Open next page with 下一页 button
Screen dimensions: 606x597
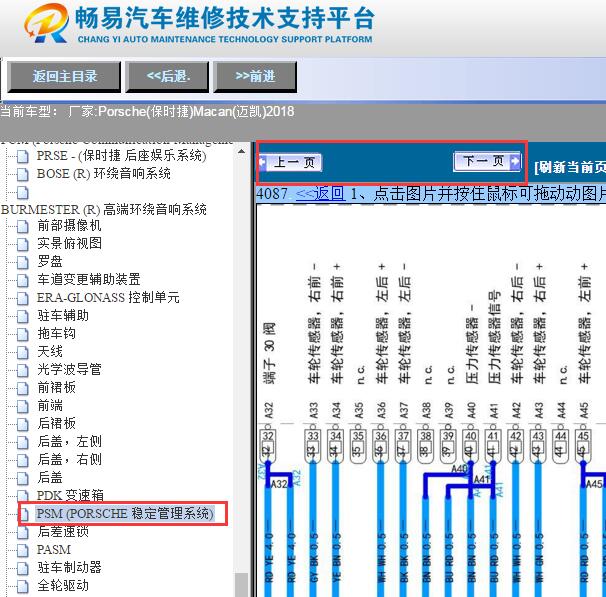coord(487,161)
